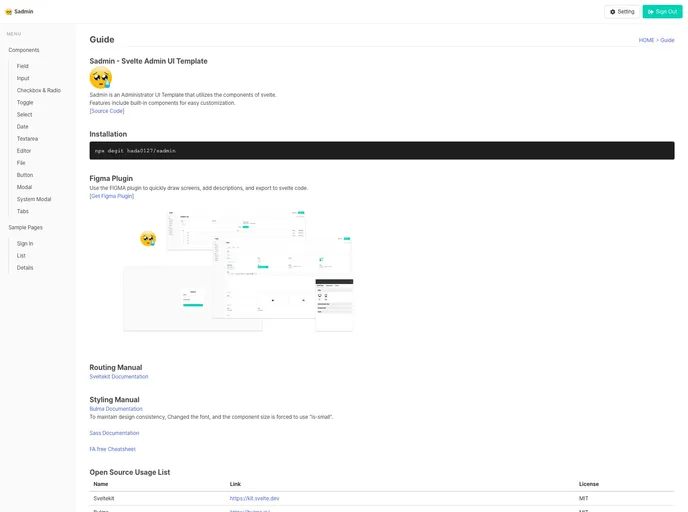Navigate to Select component page

[24, 114]
